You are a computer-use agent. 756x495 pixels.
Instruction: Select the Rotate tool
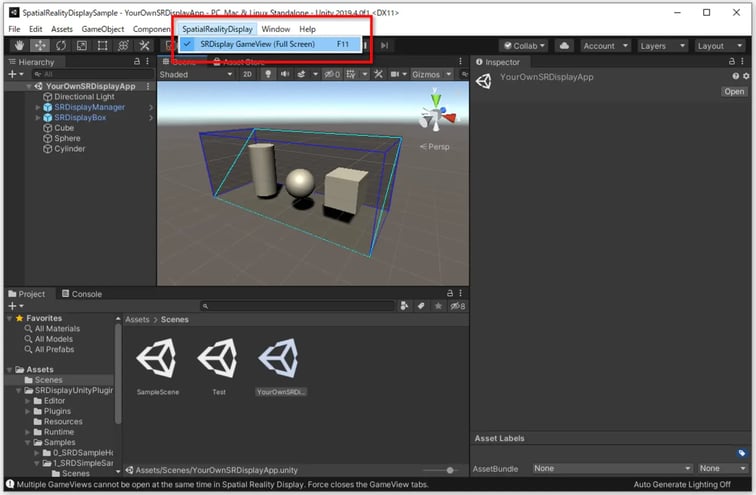pyautogui.click(x=61, y=46)
